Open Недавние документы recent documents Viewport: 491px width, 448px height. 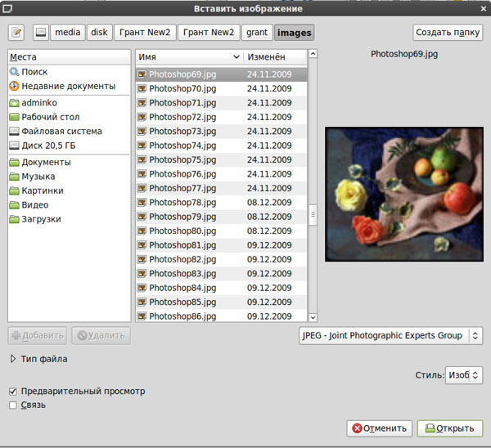point(69,86)
